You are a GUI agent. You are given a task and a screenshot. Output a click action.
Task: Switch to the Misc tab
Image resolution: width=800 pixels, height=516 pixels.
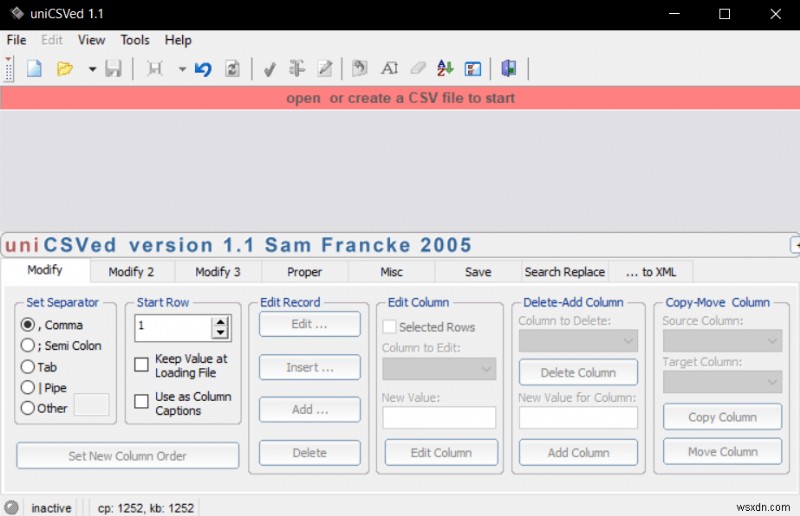[x=391, y=272]
